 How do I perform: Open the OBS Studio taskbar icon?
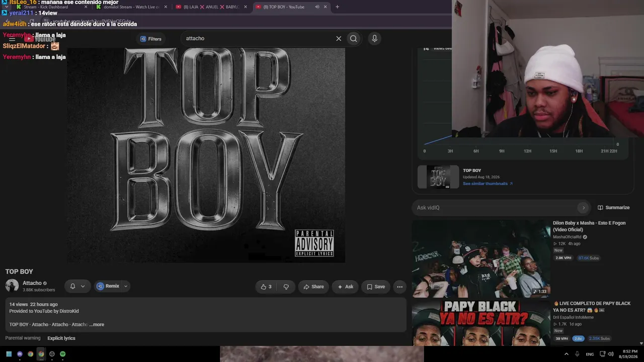pos(52,354)
